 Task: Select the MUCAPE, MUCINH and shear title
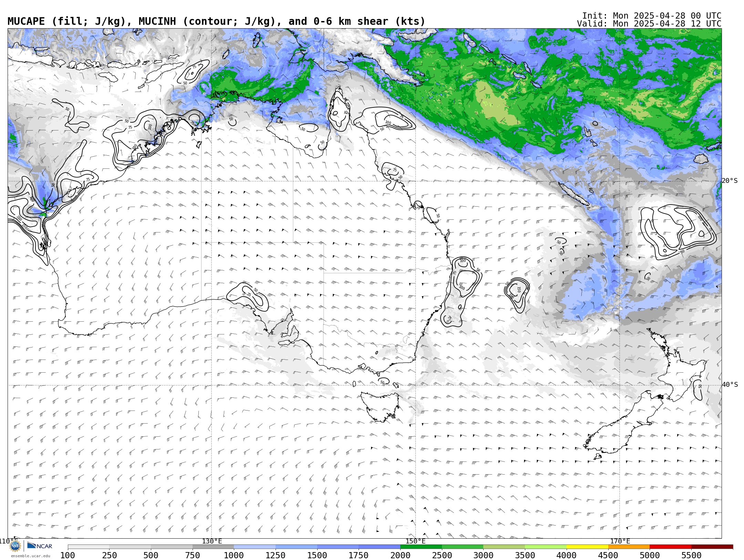pos(216,21)
